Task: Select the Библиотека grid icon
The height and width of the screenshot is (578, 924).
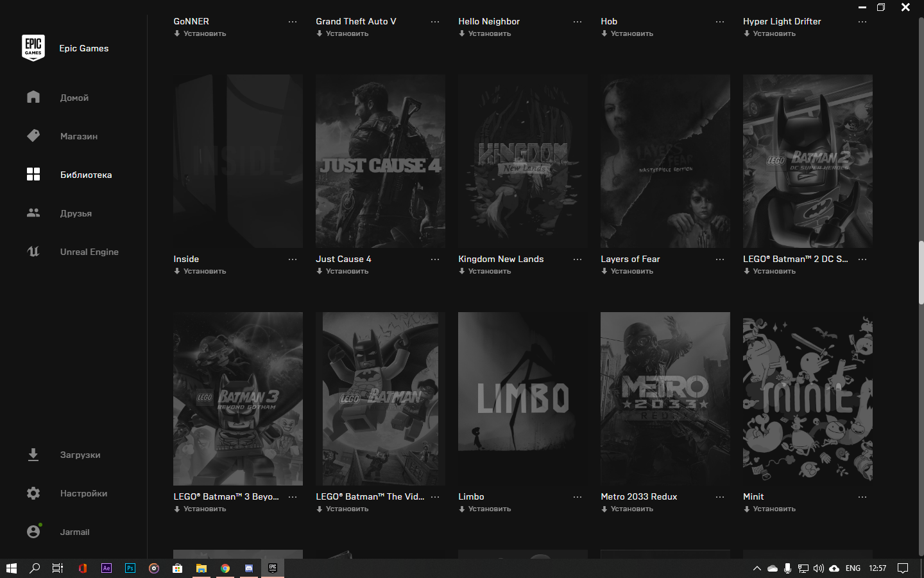Action: [33, 174]
